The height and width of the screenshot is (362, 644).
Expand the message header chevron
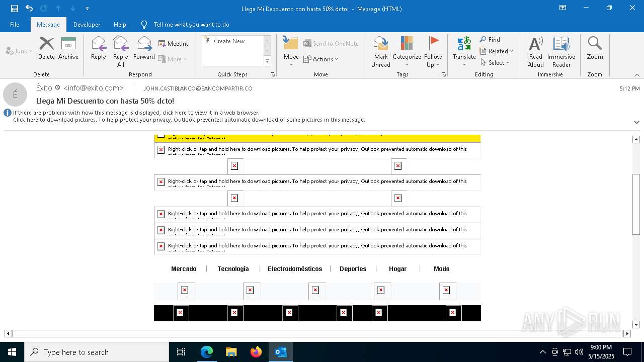point(636,122)
